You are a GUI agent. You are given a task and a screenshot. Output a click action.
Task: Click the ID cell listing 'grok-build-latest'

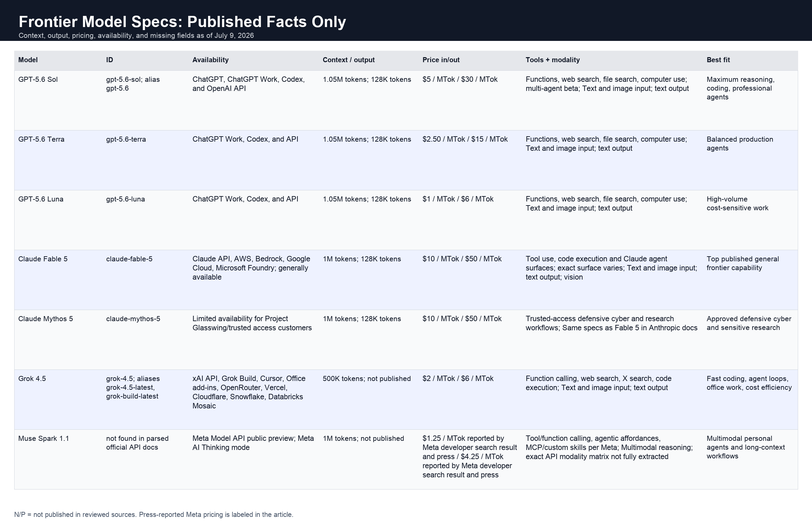[133, 388]
